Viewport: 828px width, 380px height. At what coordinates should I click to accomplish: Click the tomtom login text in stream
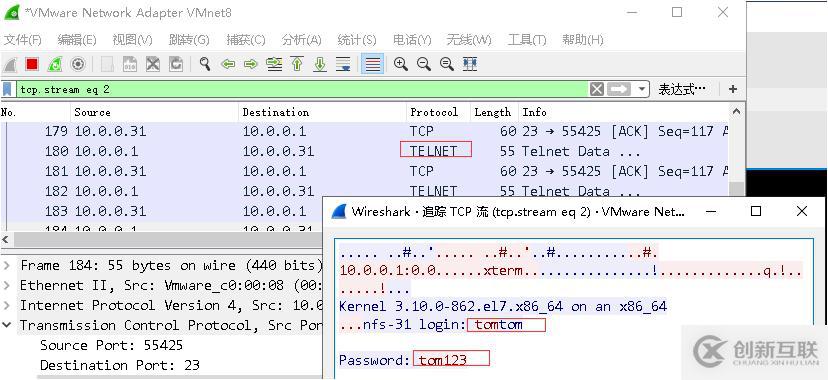[x=499, y=325]
